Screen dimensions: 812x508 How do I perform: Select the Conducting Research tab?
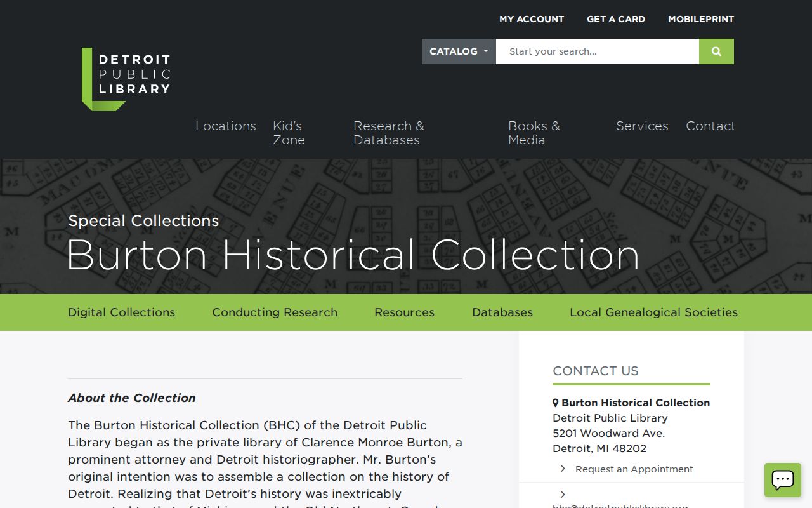[275, 312]
